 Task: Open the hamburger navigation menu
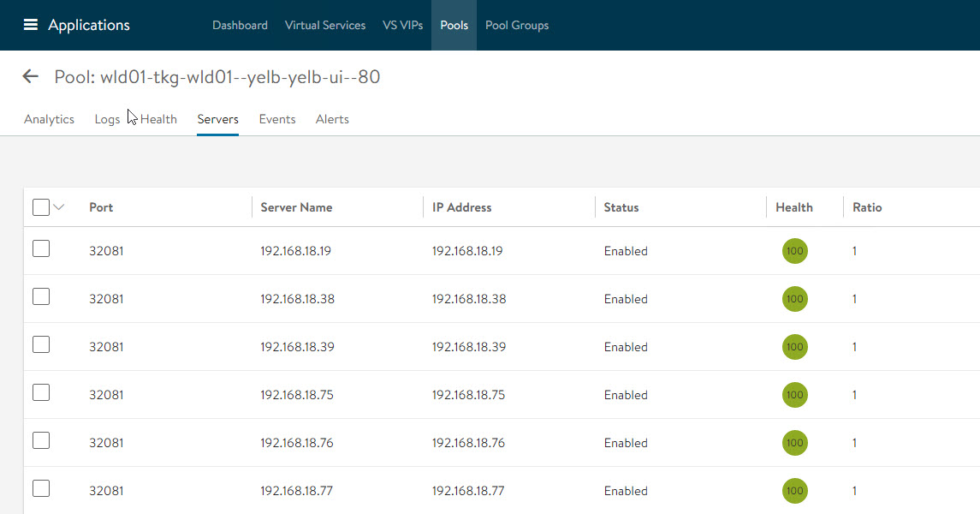31,25
